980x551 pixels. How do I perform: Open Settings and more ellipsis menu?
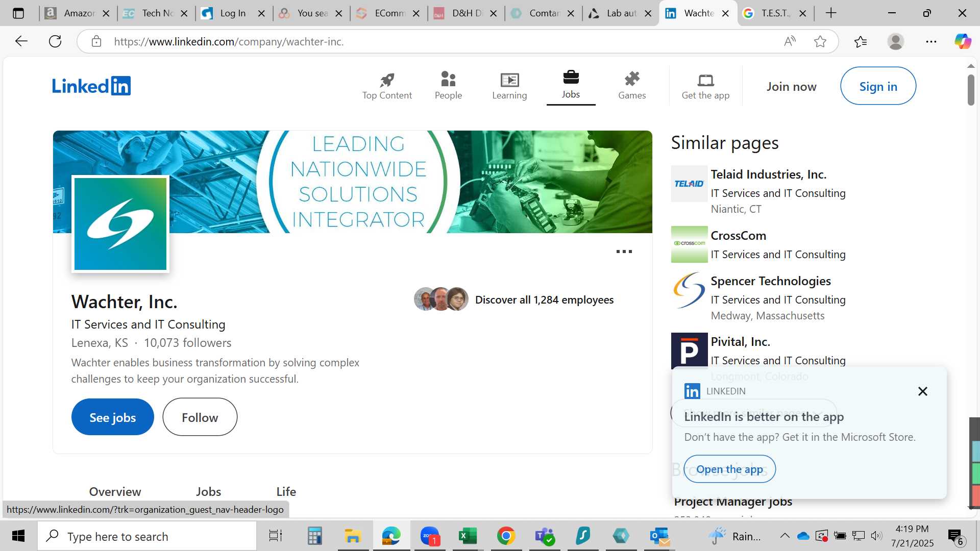[931, 41]
